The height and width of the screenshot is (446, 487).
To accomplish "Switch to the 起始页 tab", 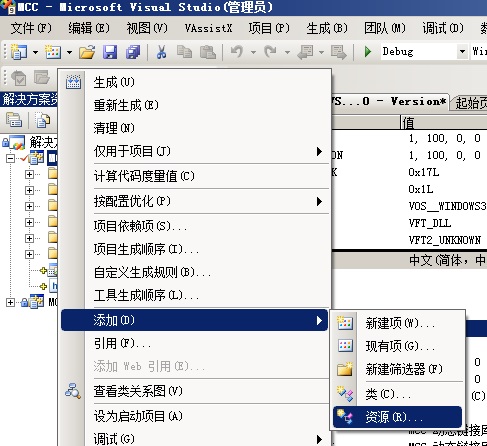I will pyautogui.click(x=470, y=103).
